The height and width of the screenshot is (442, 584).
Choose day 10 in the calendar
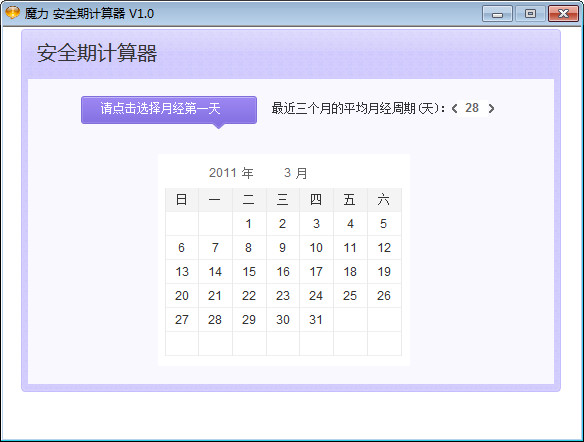click(316, 248)
